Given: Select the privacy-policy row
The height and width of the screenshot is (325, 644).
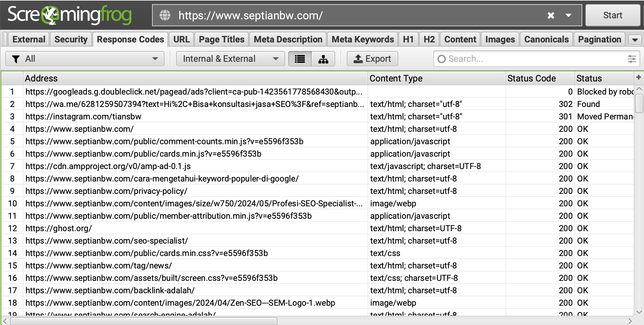Looking at the screenshot, I should click(317, 191).
